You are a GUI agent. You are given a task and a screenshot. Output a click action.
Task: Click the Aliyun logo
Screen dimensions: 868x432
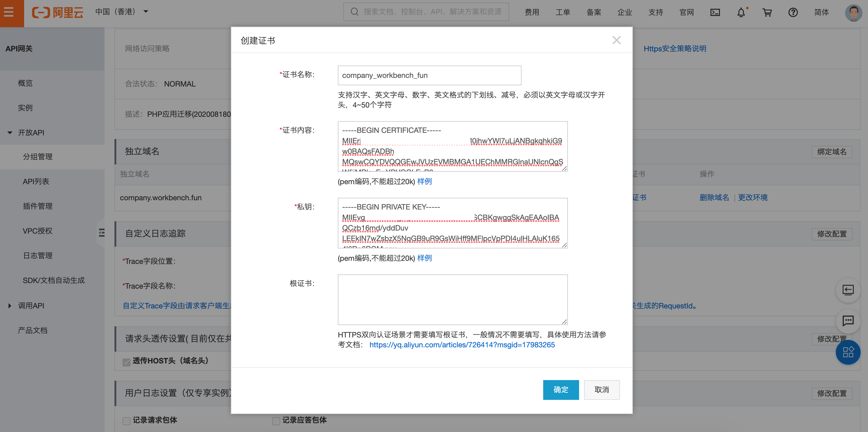click(x=58, y=12)
